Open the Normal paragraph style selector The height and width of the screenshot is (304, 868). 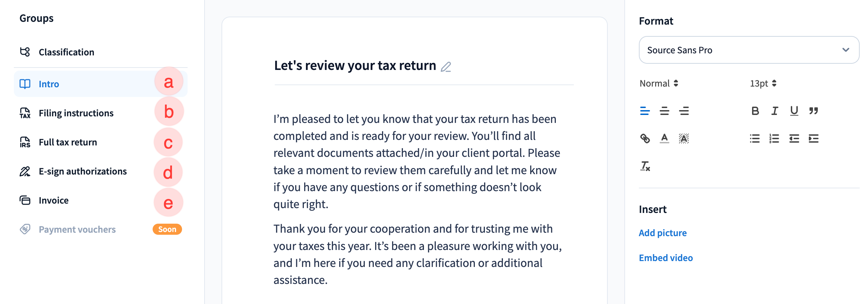pos(659,83)
